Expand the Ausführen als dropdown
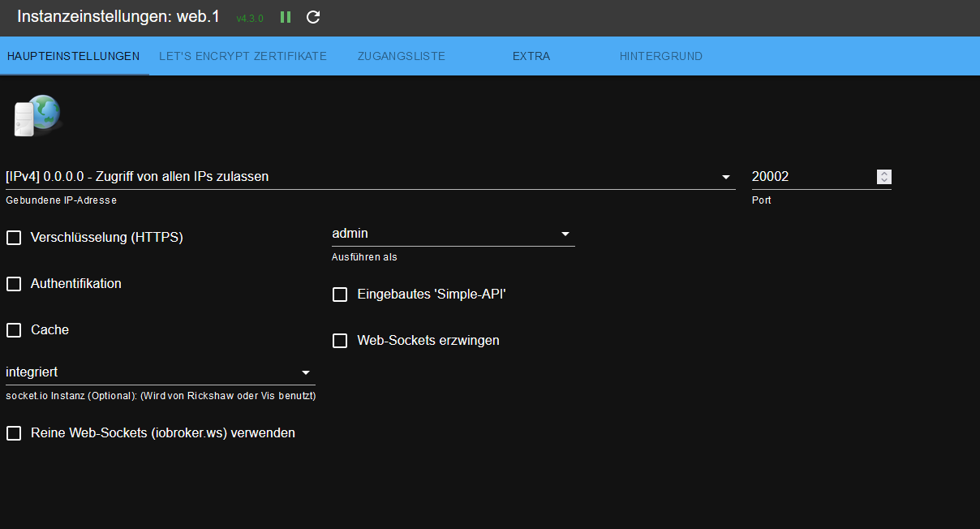The width and height of the screenshot is (980, 529). pyautogui.click(x=453, y=234)
